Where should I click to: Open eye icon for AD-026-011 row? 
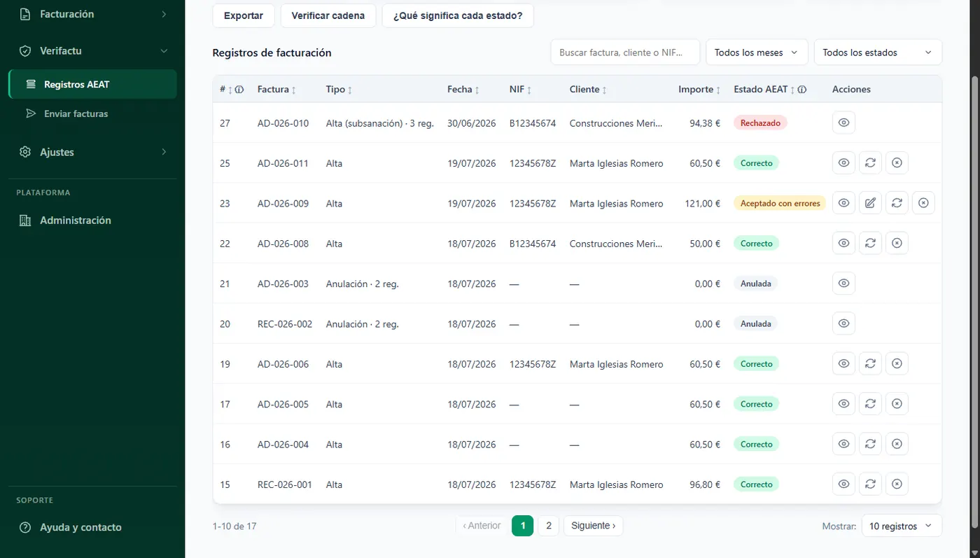(843, 163)
